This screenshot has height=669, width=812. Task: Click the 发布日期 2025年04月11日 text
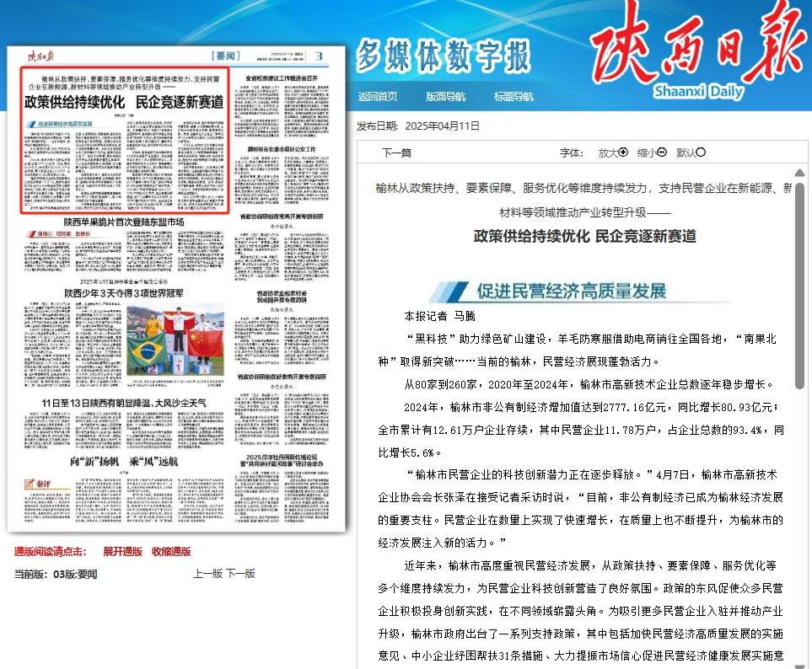418,126
